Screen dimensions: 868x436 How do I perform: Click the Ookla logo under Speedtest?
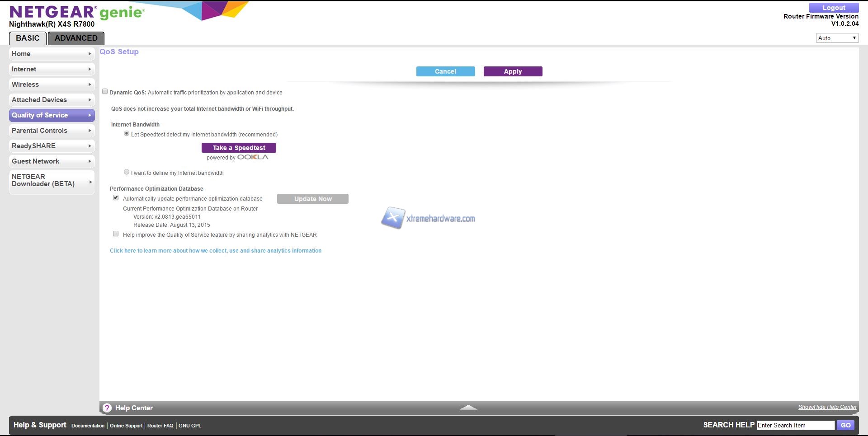click(253, 157)
